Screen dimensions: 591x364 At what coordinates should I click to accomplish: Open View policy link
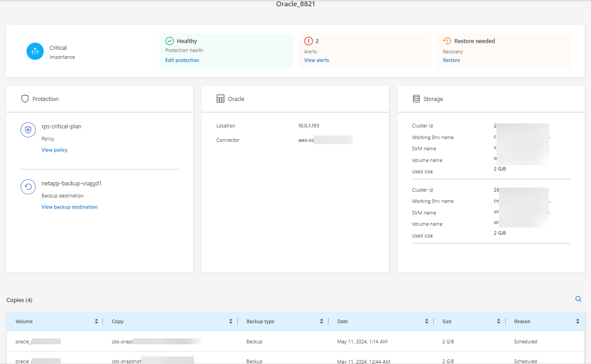pos(54,150)
